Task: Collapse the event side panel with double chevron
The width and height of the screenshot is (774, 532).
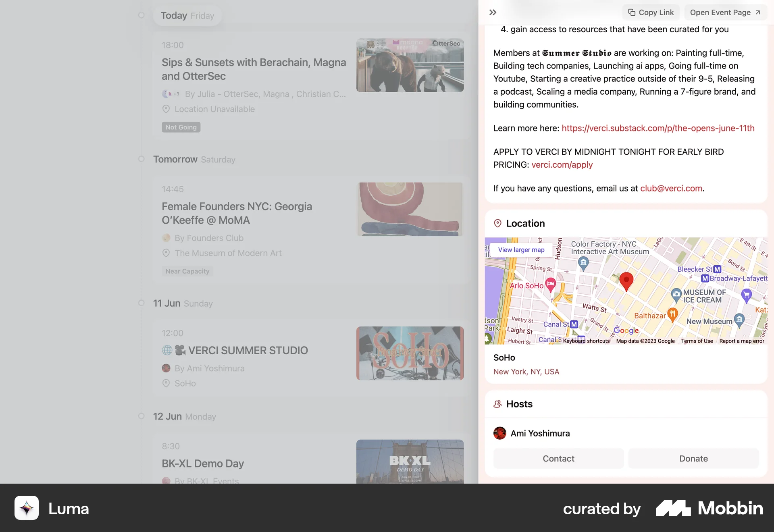Action: (x=493, y=12)
